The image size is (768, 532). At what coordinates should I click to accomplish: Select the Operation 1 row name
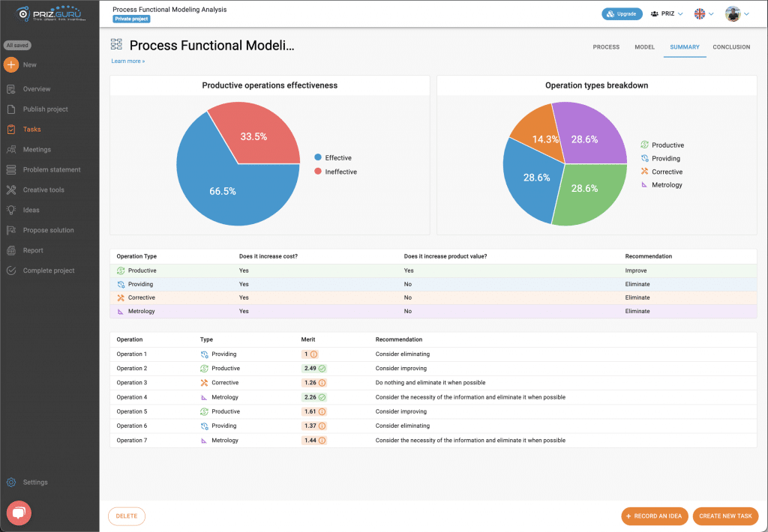tap(131, 354)
